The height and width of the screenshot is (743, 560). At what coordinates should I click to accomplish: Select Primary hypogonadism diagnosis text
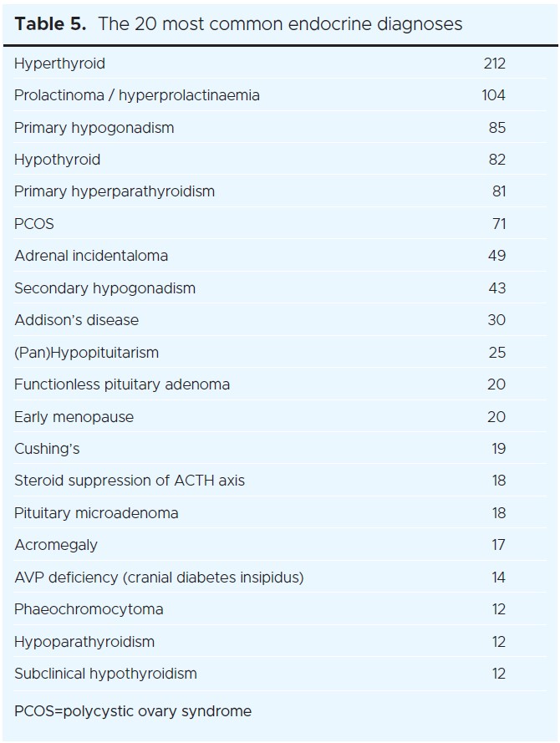(94, 128)
